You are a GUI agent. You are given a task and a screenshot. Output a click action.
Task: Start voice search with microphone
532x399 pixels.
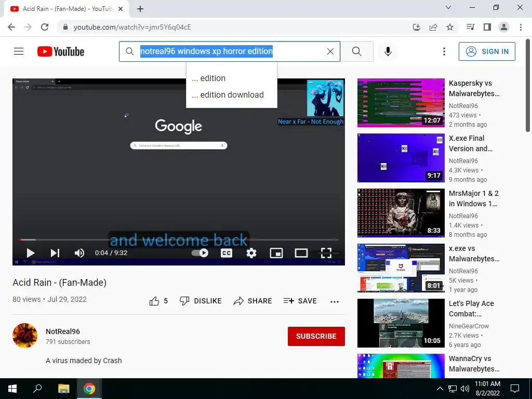[x=388, y=51]
